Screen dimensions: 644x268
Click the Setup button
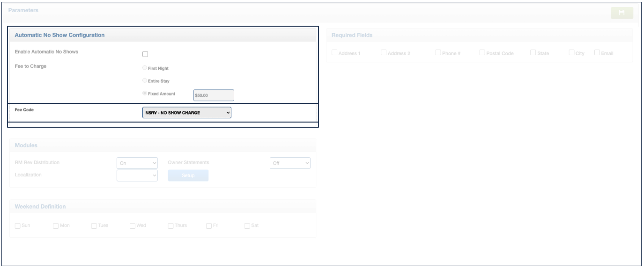click(188, 175)
